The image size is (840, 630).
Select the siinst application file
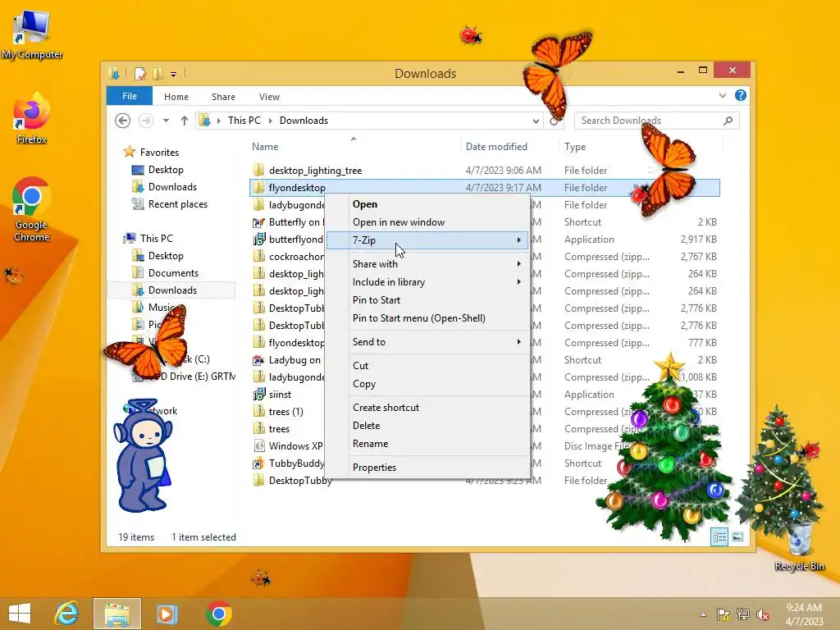pyautogui.click(x=281, y=395)
